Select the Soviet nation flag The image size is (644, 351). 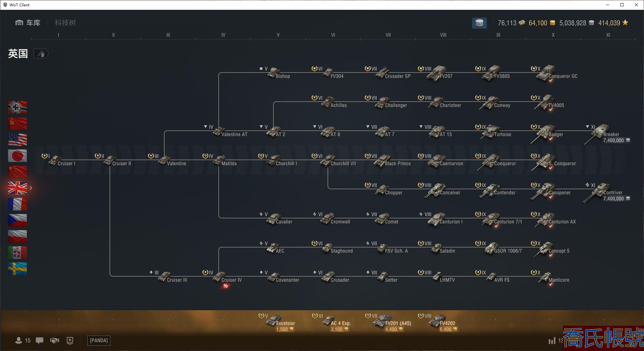[x=17, y=123]
